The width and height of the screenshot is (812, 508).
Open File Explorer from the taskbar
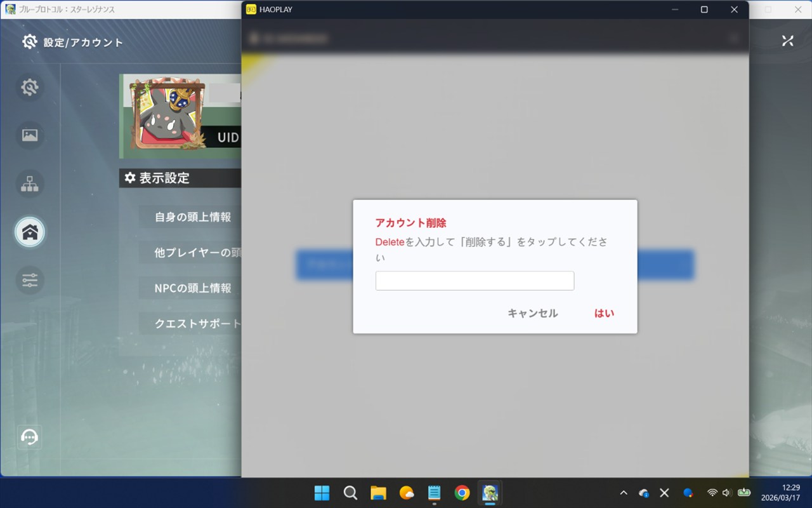(379, 493)
